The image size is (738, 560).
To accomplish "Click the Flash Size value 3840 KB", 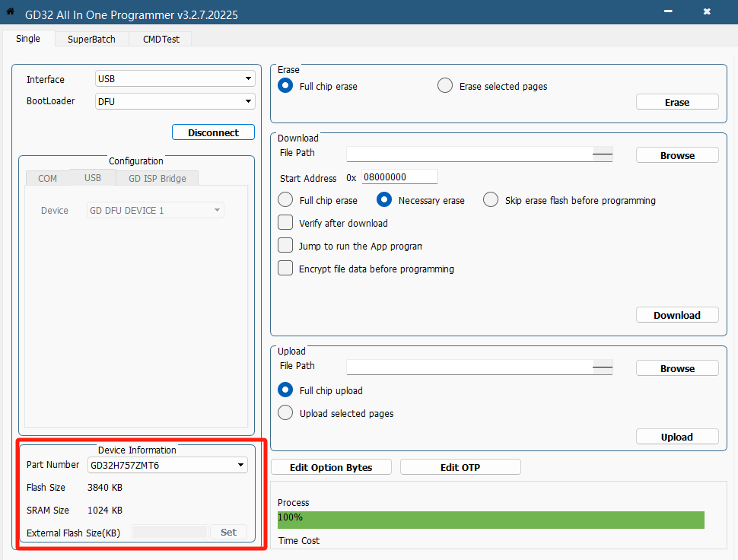I will pyautogui.click(x=105, y=488).
